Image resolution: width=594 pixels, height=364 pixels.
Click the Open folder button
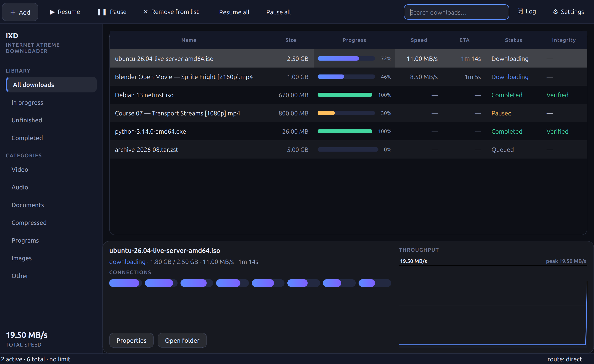click(x=182, y=340)
